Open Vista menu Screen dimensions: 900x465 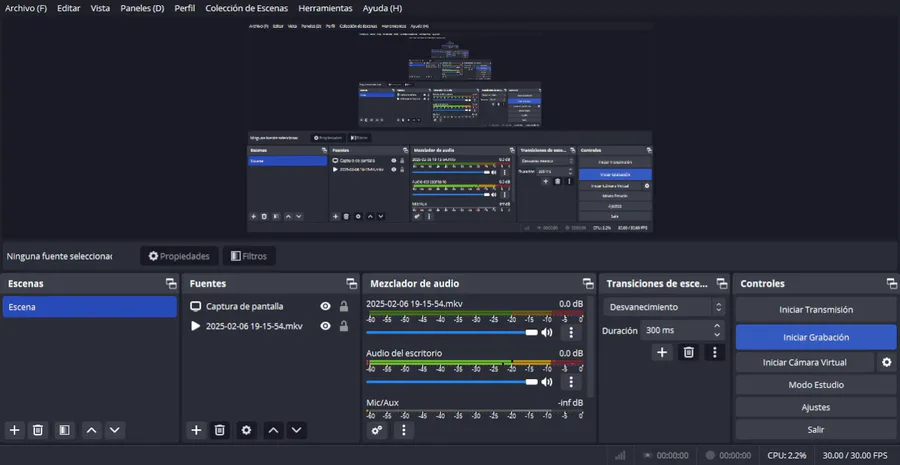100,9
